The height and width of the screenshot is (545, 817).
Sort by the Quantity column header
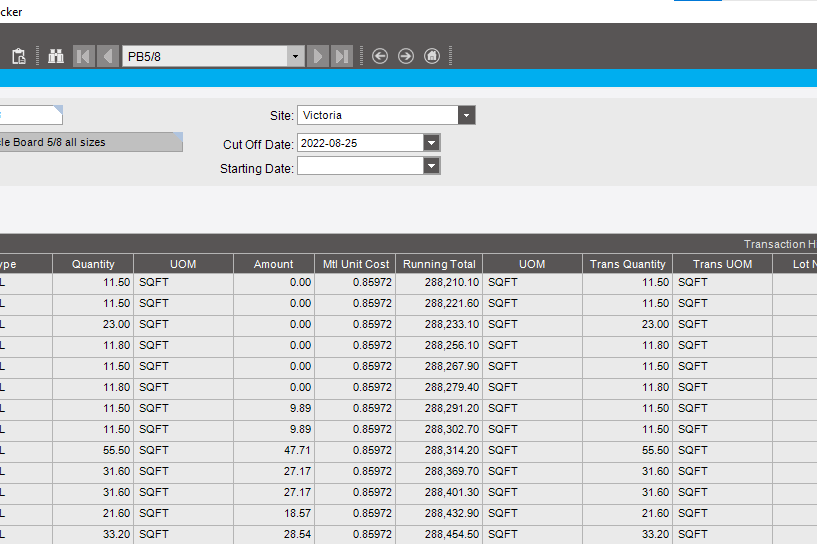[93, 264]
